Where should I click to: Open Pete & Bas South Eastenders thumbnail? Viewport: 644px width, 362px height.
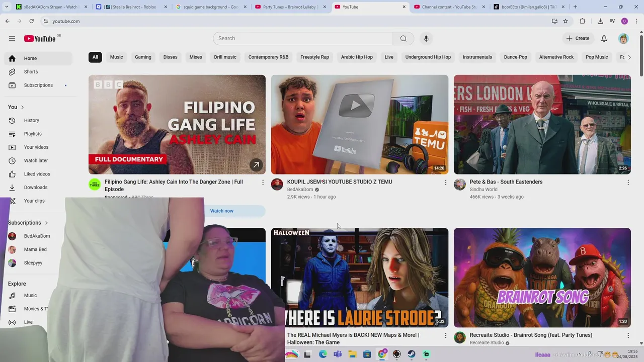coord(542,125)
